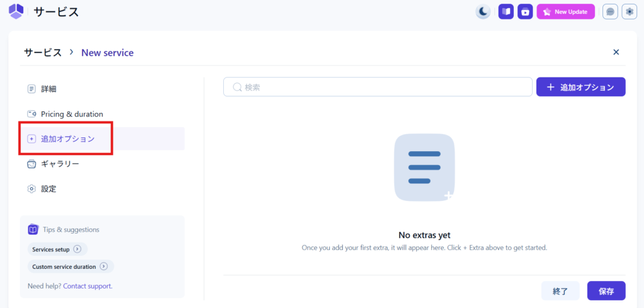Close the New service panel
The image size is (644, 308).
(x=616, y=52)
